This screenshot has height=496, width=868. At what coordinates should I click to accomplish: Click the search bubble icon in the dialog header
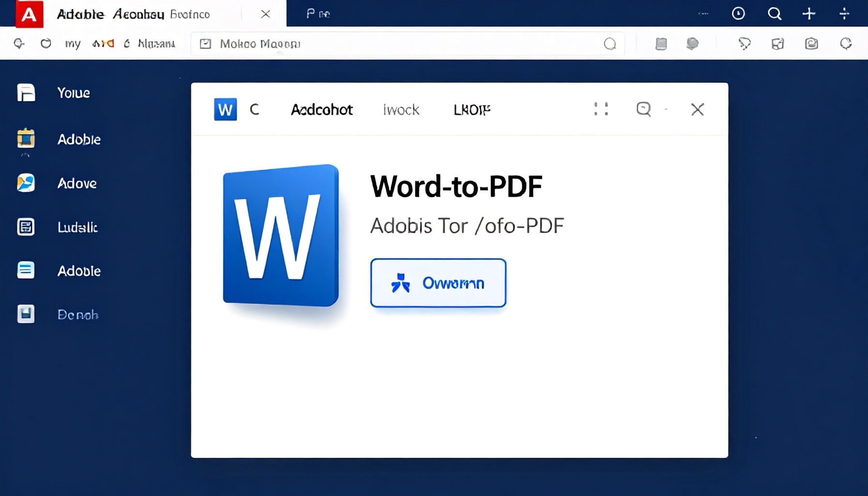(x=644, y=109)
